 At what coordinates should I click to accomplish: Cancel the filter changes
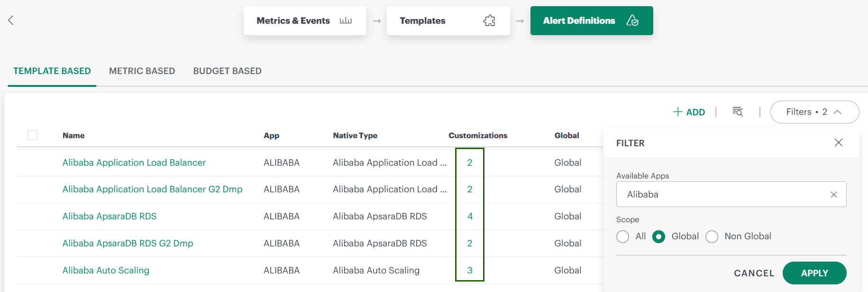click(x=754, y=273)
